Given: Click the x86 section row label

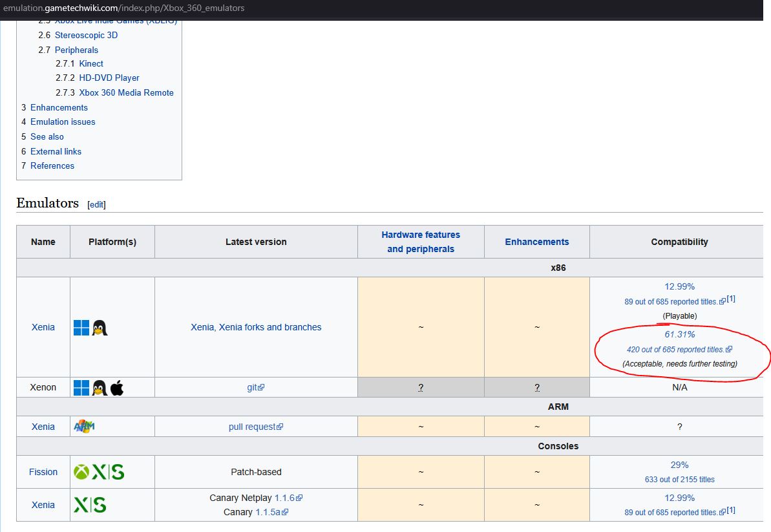Looking at the screenshot, I should tap(558, 268).
